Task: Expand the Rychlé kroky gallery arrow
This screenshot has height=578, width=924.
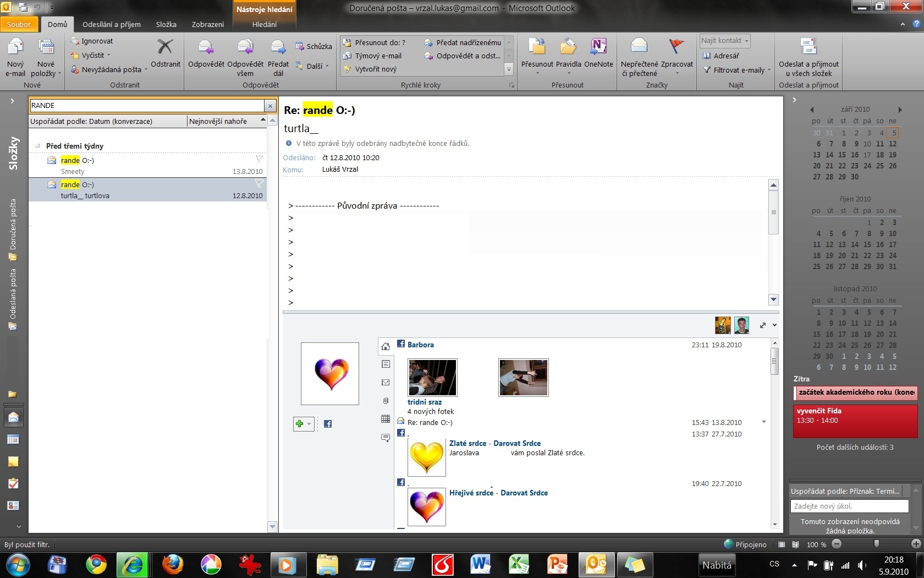Action: click(x=509, y=69)
